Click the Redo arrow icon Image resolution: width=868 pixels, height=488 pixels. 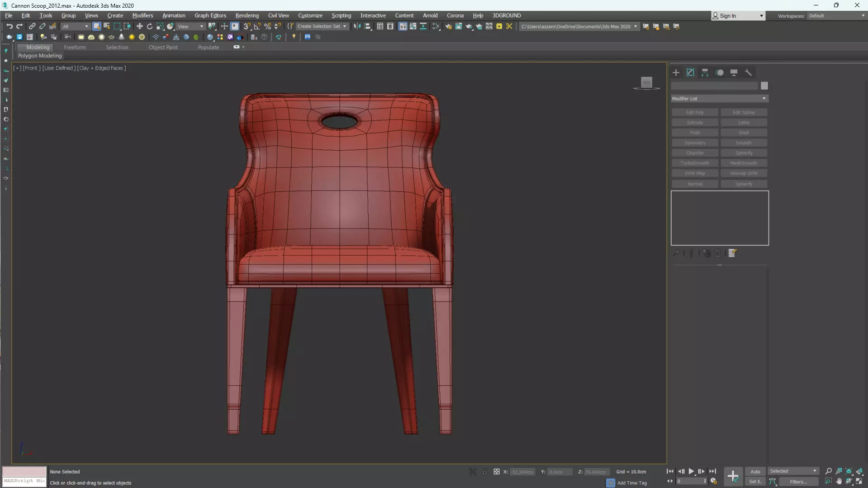(x=19, y=26)
